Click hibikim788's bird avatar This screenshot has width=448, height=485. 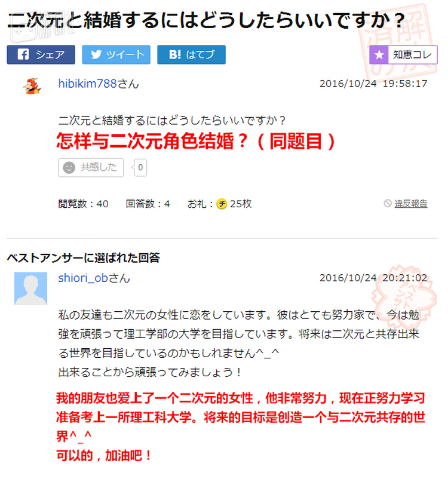tap(32, 86)
